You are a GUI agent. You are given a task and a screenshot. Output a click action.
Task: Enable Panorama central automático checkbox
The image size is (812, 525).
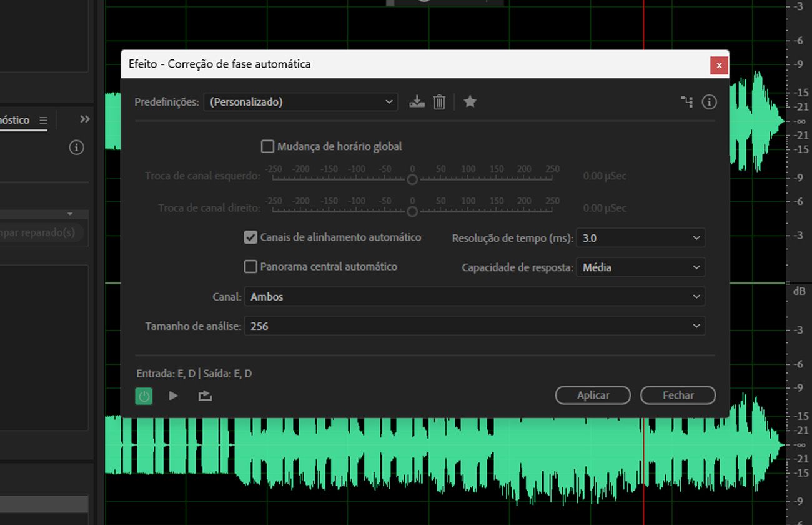tap(250, 267)
